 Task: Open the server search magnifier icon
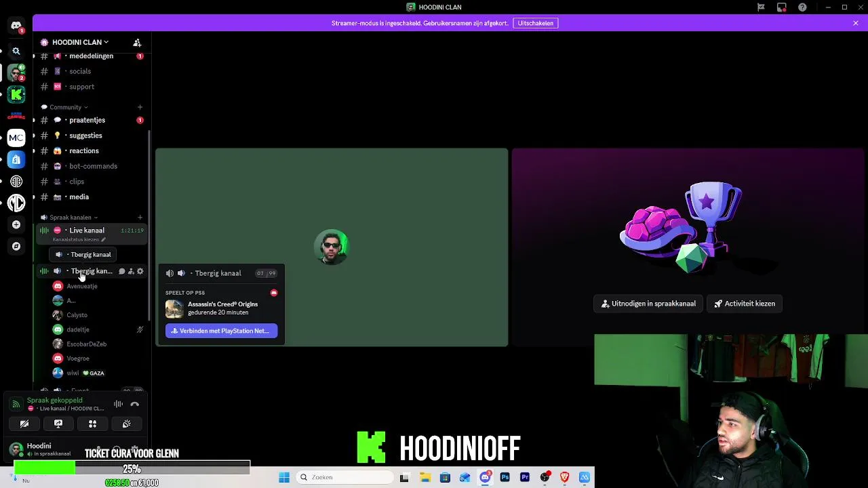16,51
